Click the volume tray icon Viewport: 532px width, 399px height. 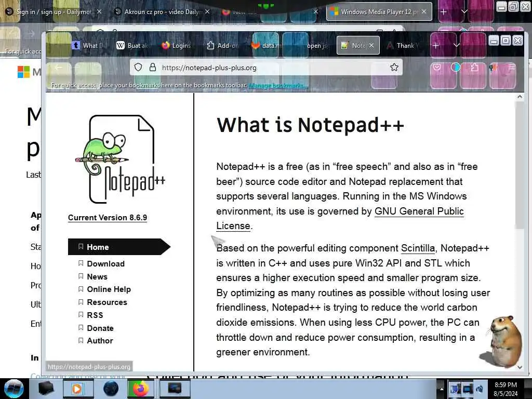480,389
